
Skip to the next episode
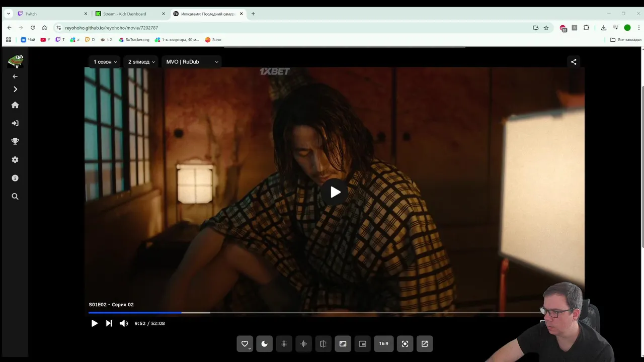point(109,323)
